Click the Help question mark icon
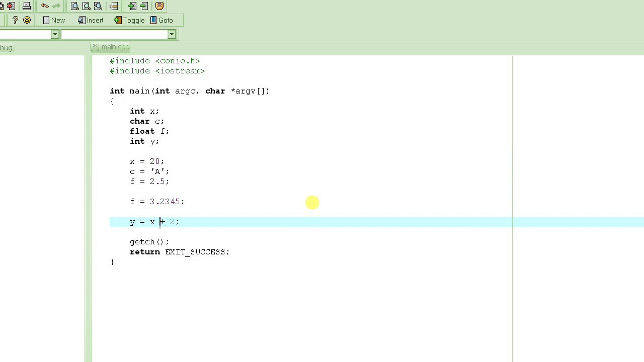 (15, 20)
